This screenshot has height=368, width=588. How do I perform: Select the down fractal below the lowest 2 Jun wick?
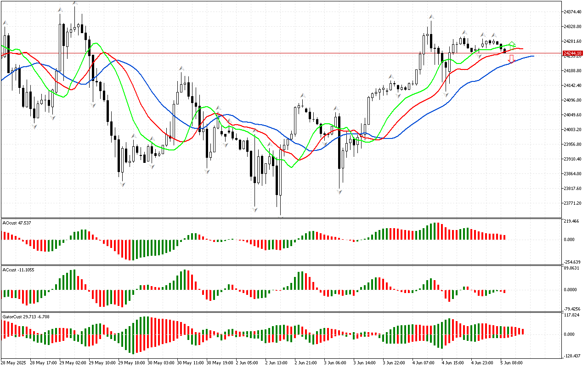(x=281, y=217)
